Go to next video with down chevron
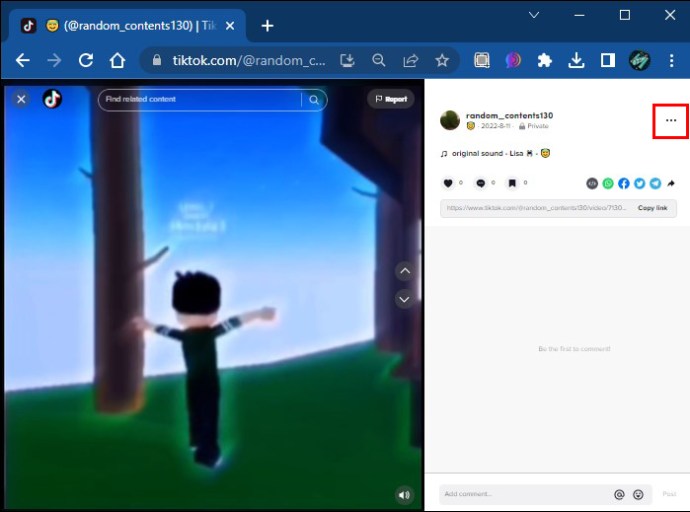690x512 pixels. (x=404, y=300)
